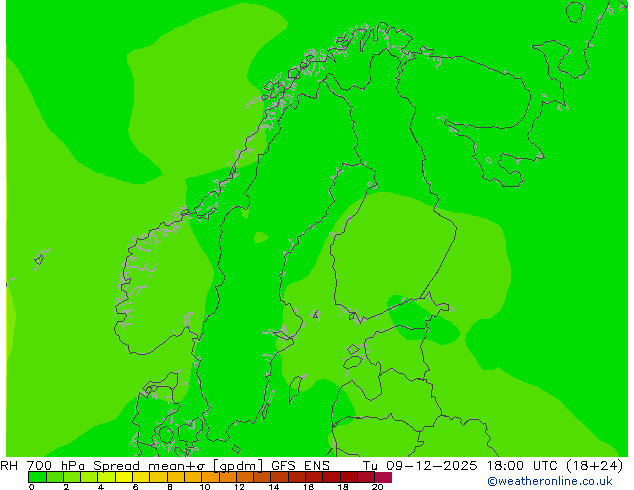Click the legend value label 20
634x490 pixels.
[377, 487]
